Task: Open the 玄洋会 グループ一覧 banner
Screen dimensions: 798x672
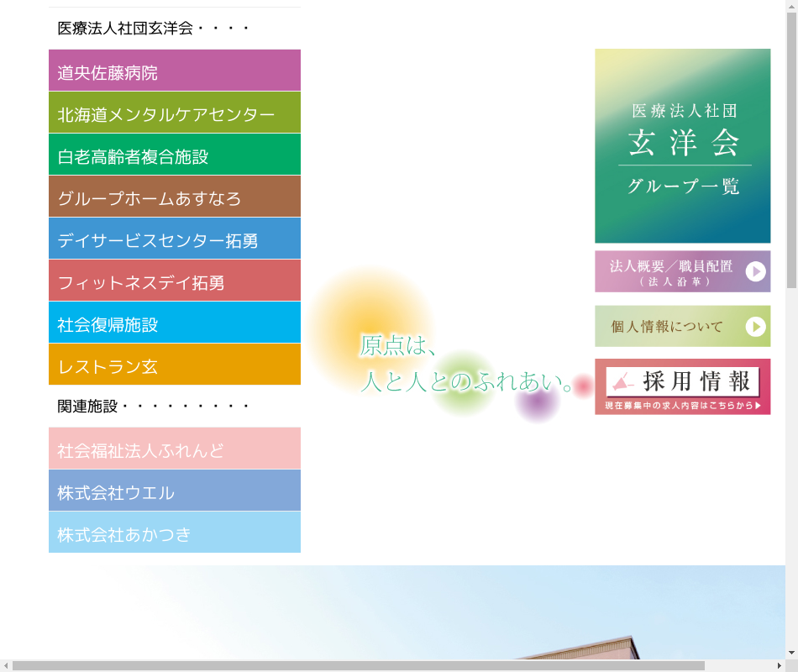Action: [682, 145]
